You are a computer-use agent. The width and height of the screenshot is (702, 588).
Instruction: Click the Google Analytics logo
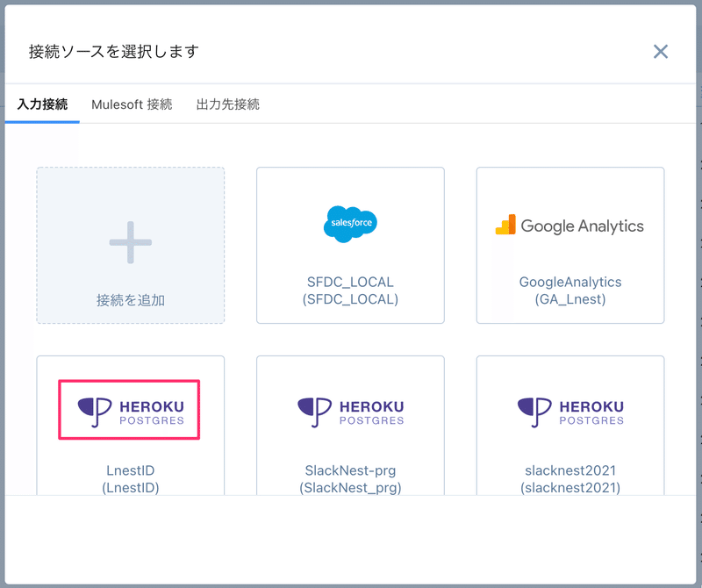569,226
